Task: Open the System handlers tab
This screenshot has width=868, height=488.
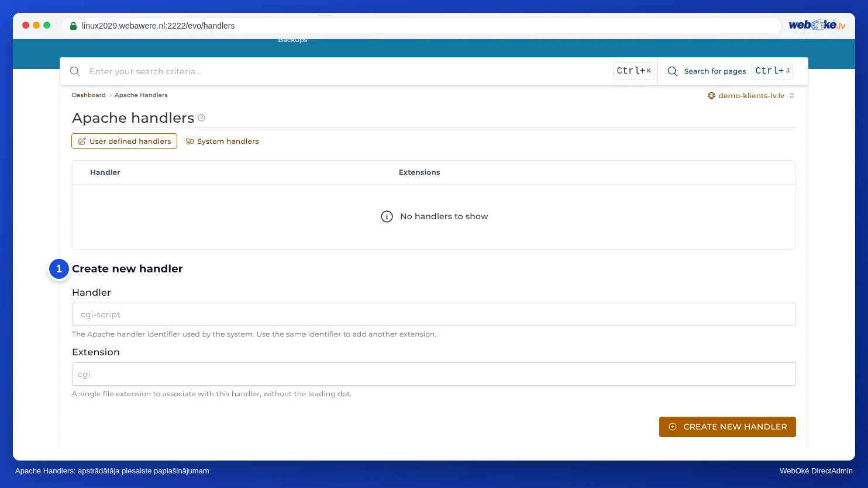Action: pyautogui.click(x=222, y=141)
